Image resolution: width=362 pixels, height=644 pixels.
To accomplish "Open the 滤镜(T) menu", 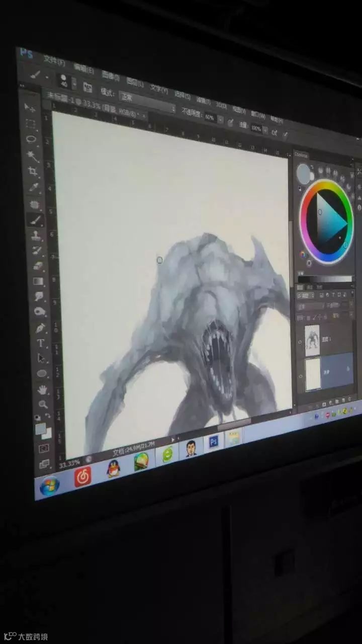I will click(203, 100).
